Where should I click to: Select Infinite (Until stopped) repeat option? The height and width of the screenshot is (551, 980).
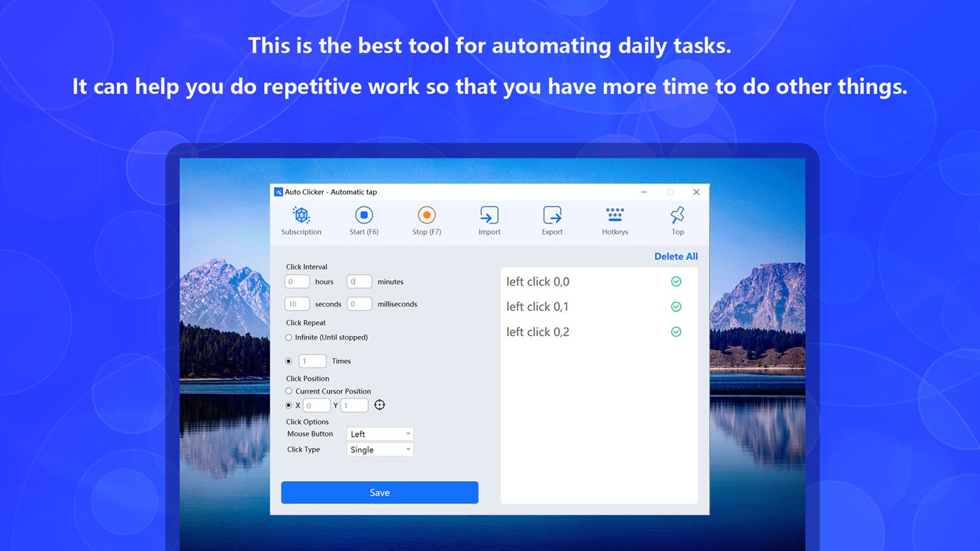[289, 337]
